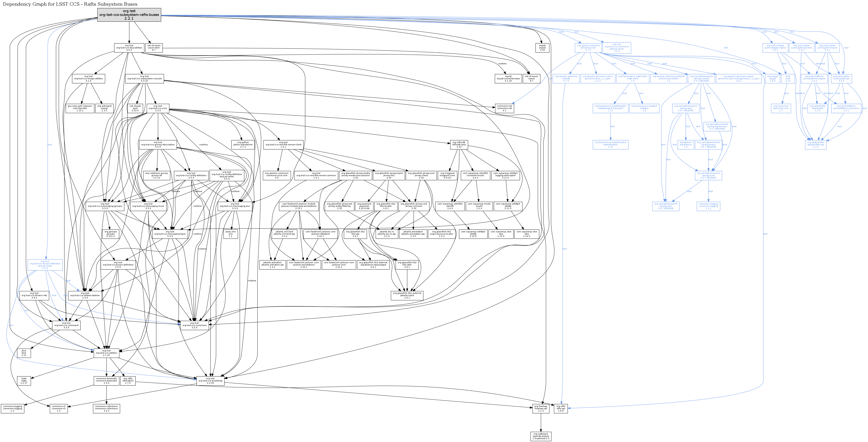Select the influxdb-java 2.14 node
The width and height of the screenshot is (868, 442).
tap(459, 145)
